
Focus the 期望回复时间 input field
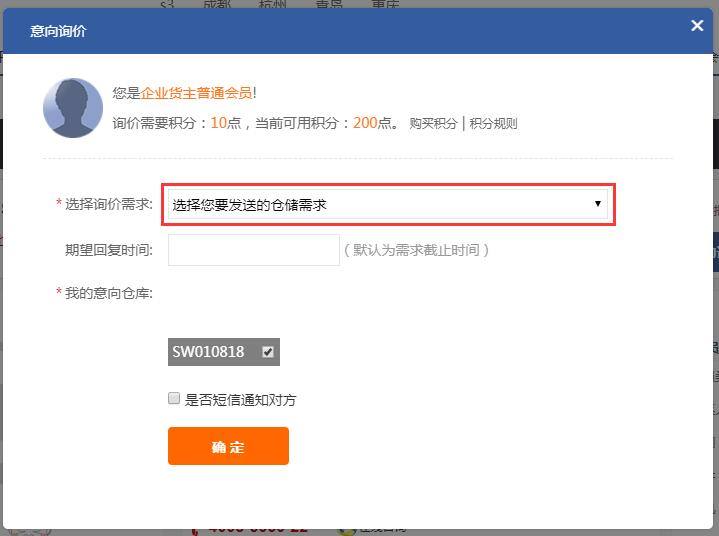254,250
